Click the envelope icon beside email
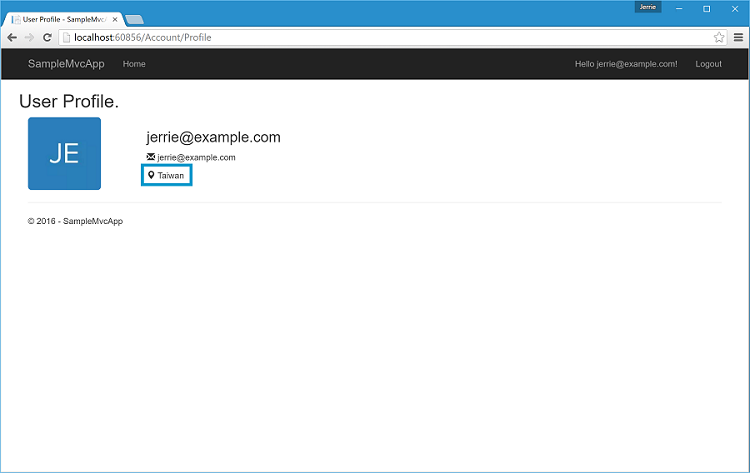 [151, 157]
